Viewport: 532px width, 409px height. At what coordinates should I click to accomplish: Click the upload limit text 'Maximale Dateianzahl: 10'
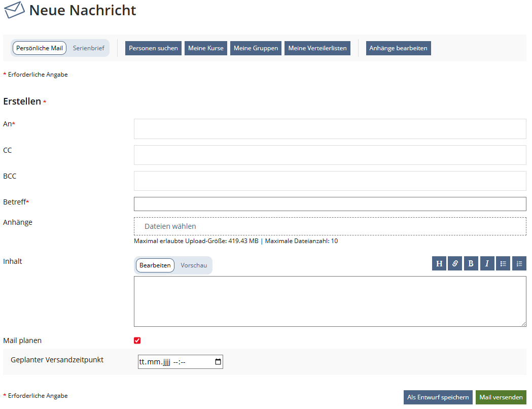301,241
